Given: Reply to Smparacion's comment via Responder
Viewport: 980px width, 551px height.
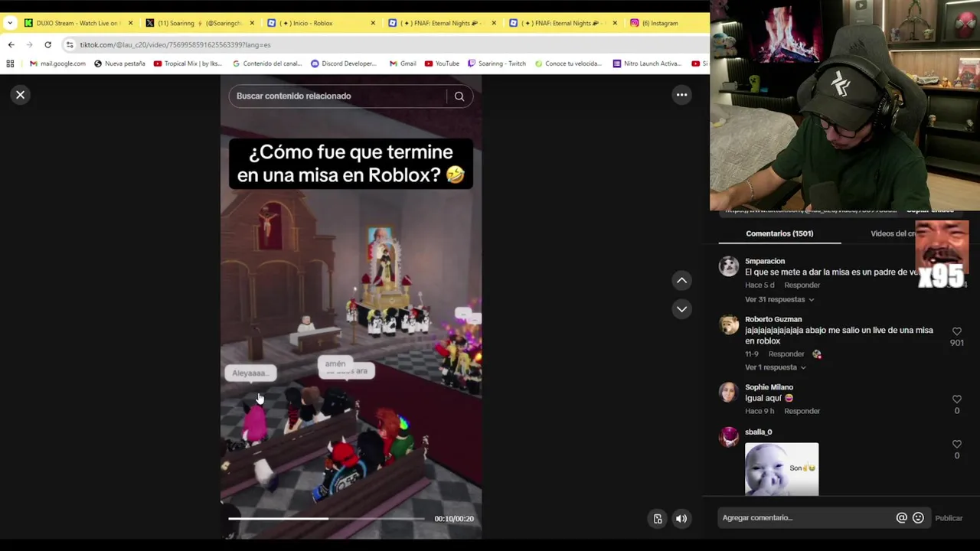Looking at the screenshot, I should coord(802,285).
